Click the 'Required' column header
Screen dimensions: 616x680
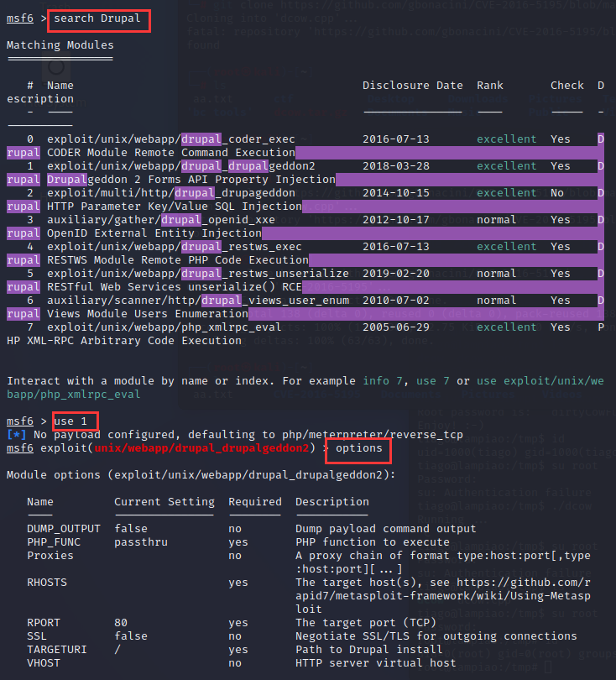tap(255, 502)
